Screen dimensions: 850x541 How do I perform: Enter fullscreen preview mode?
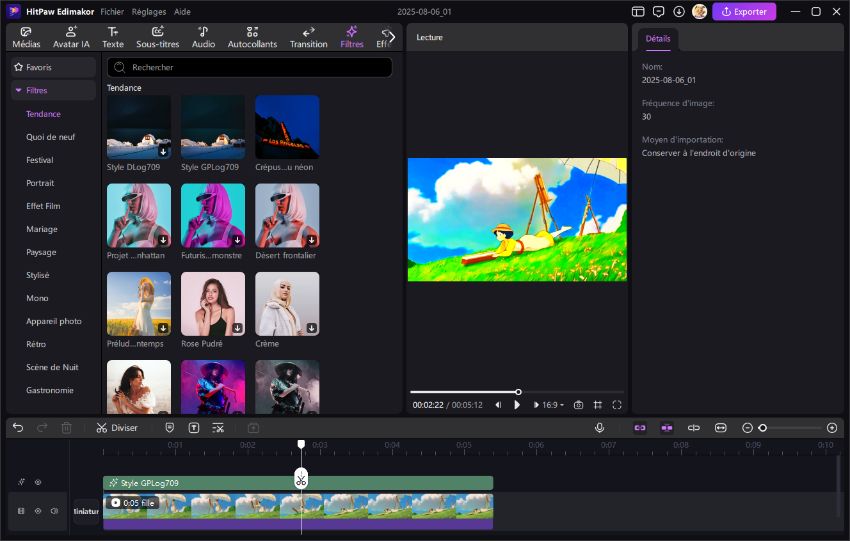(617, 405)
